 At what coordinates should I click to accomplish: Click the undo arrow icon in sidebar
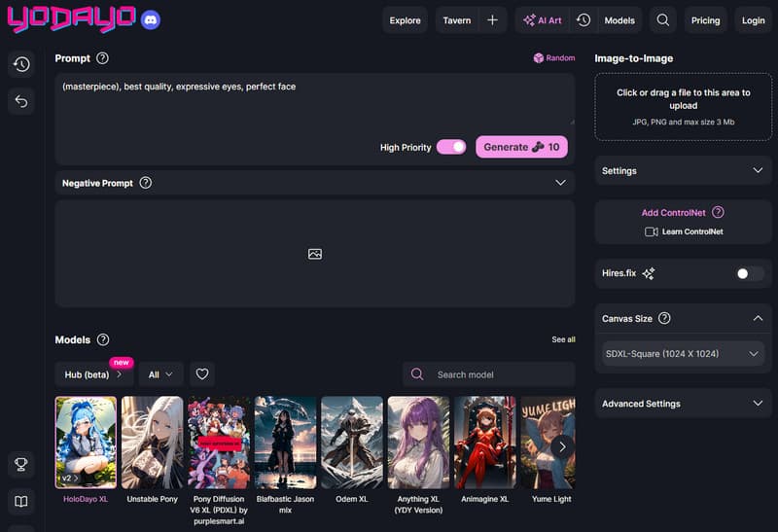click(20, 101)
